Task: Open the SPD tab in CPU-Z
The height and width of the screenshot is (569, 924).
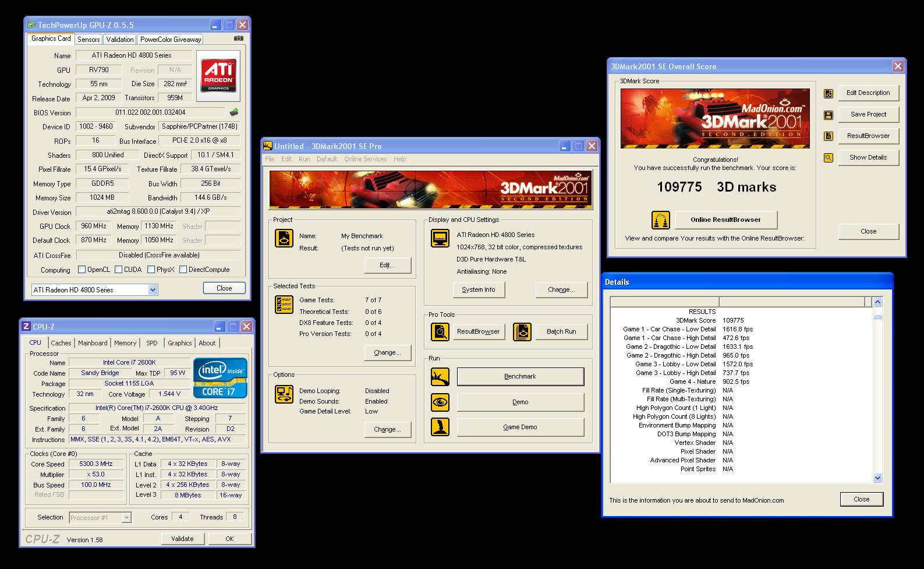Action: 152,343
